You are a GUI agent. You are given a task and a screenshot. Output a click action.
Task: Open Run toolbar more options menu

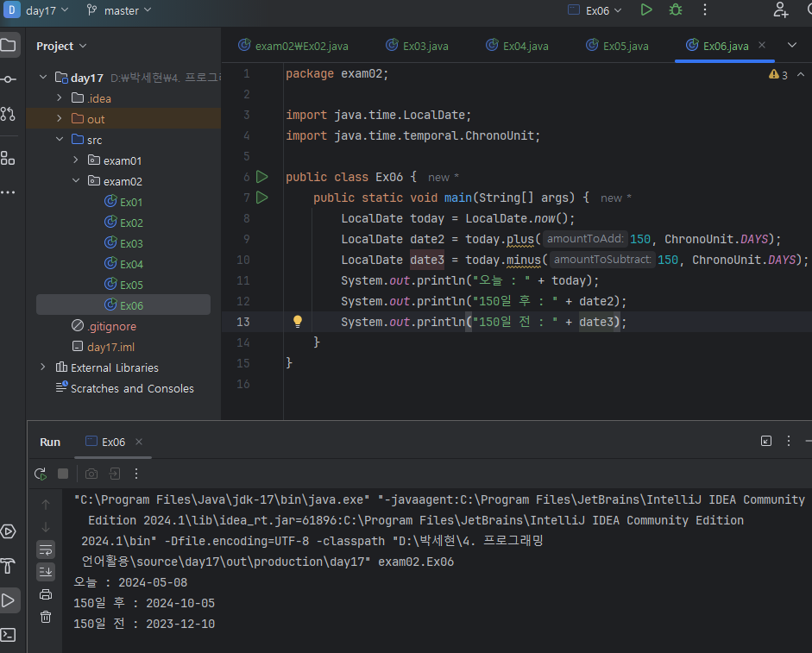tap(136, 474)
